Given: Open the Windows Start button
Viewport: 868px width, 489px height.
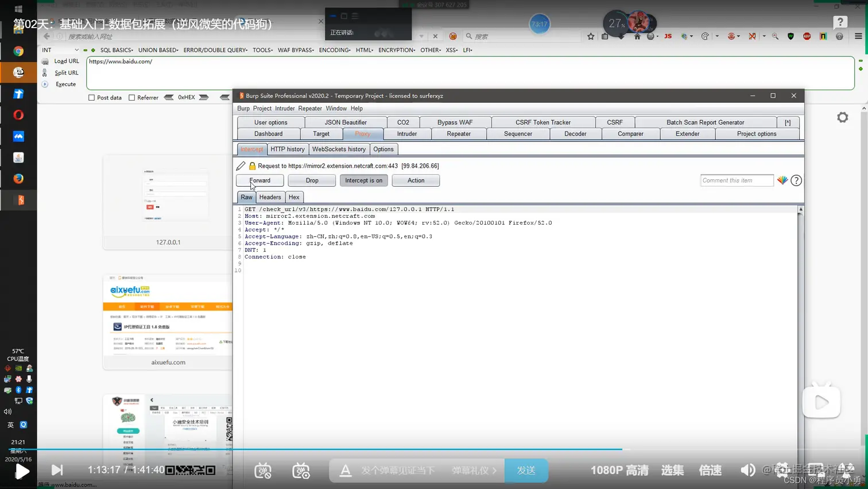Looking at the screenshot, I should pyautogui.click(x=18, y=9).
